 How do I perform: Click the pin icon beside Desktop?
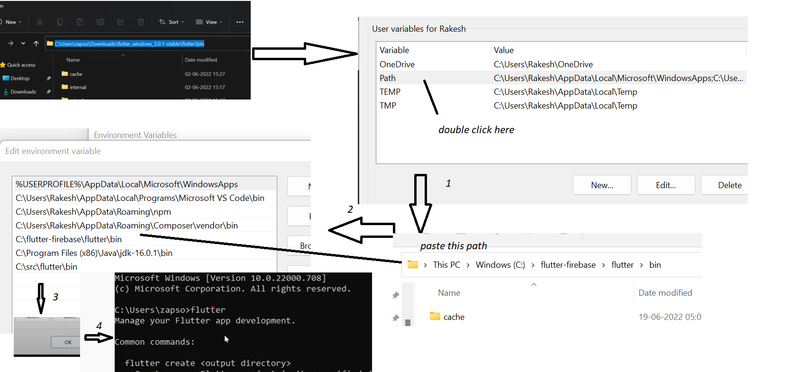[48, 79]
